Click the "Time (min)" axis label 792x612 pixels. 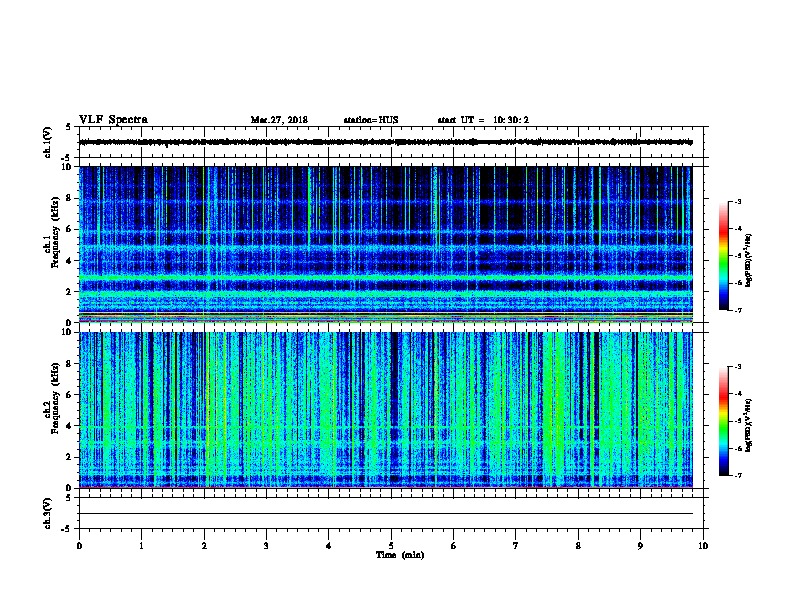coord(400,555)
